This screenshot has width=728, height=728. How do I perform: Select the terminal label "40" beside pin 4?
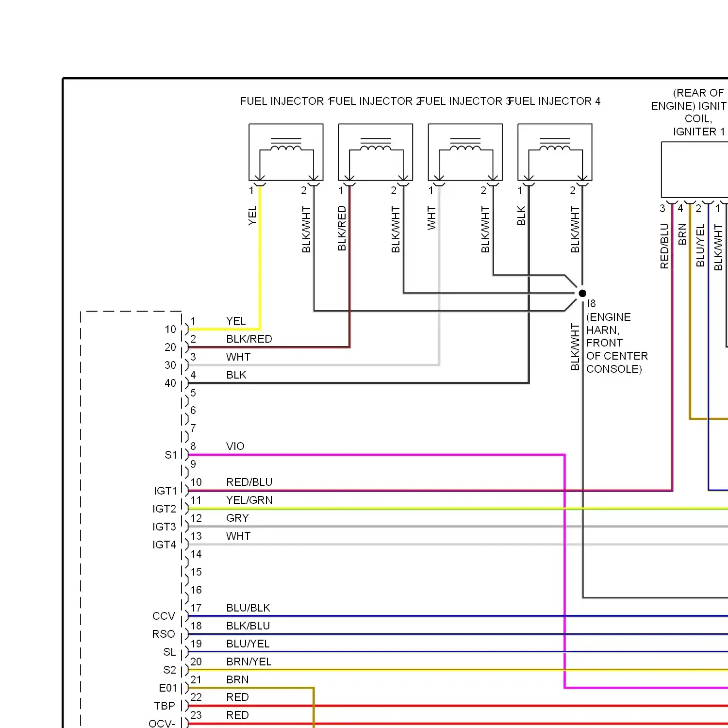(x=170, y=383)
